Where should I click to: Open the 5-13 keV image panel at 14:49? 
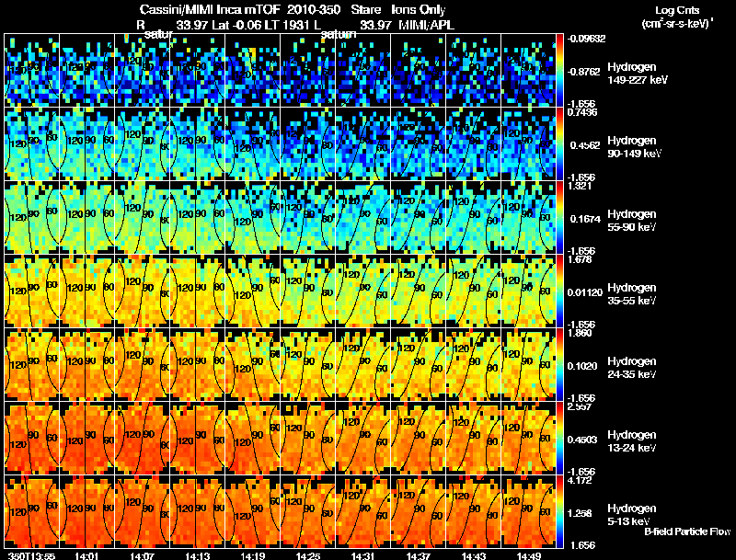click(528, 511)
